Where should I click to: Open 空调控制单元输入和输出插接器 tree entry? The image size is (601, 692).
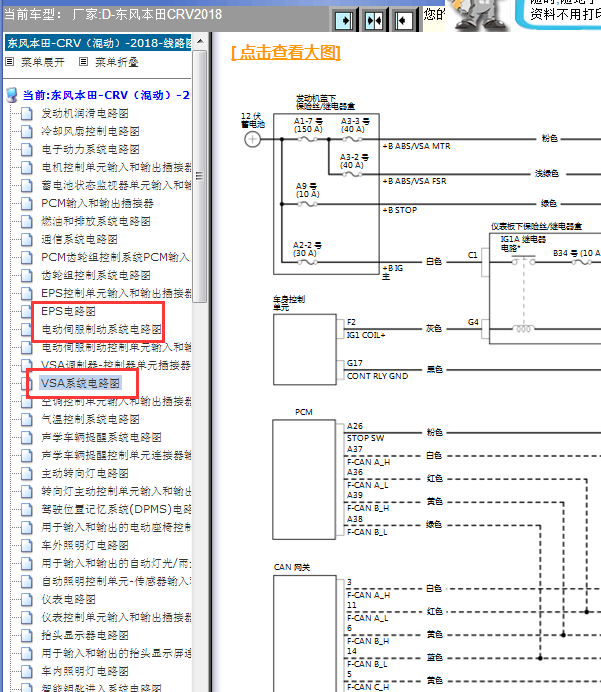116,401
